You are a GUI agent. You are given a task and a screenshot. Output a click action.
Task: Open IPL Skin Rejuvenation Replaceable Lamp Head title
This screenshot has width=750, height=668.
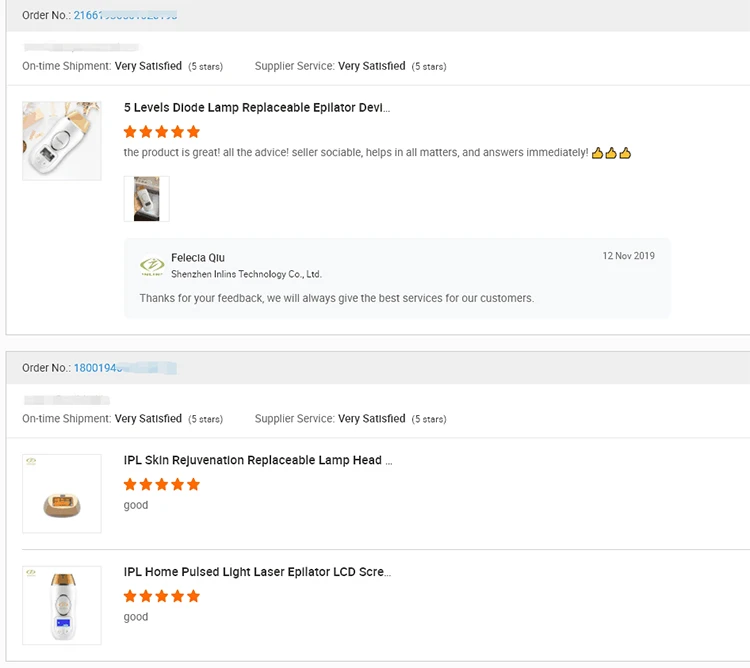258,460
